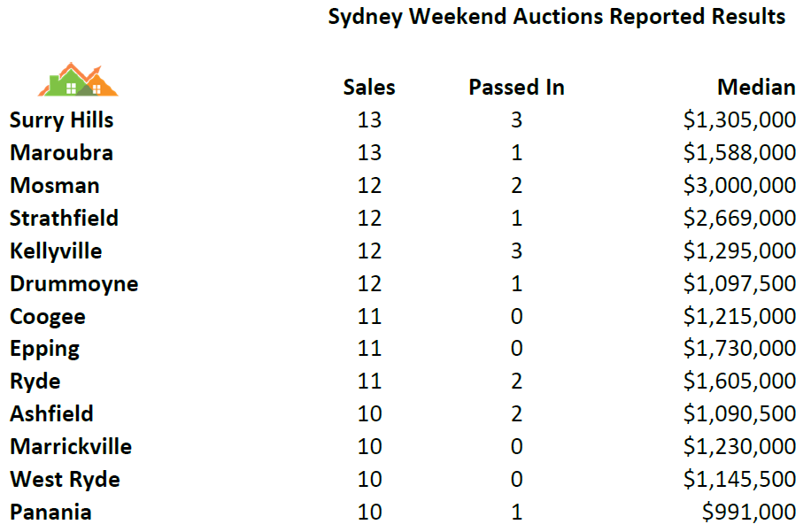
Task: Click the Mosman median $3,000,000
Action: [x=739, y=185]
